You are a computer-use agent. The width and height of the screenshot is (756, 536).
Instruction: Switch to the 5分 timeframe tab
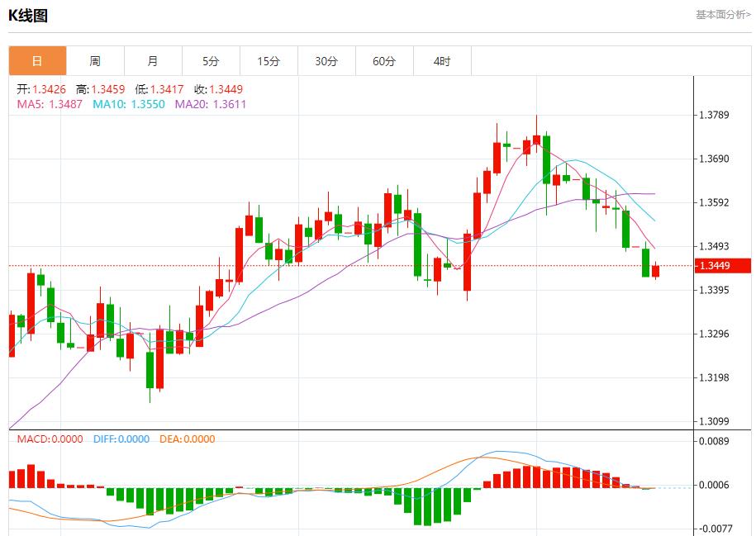(x=211, y=61)
